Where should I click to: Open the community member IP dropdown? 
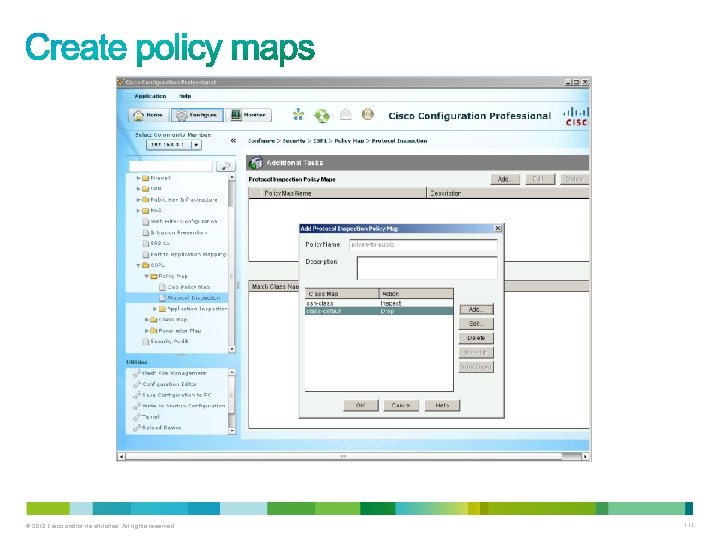[x=196, y=145]
